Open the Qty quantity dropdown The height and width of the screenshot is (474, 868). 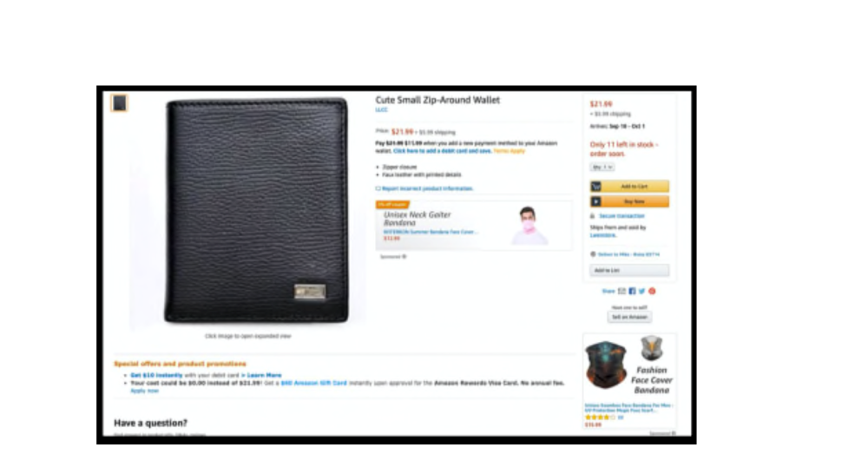coord(602,167)
